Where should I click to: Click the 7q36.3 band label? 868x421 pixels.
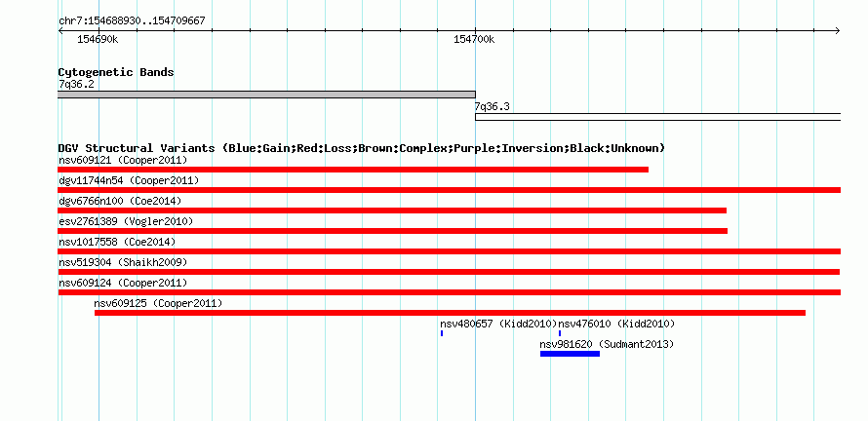(492, 106)
